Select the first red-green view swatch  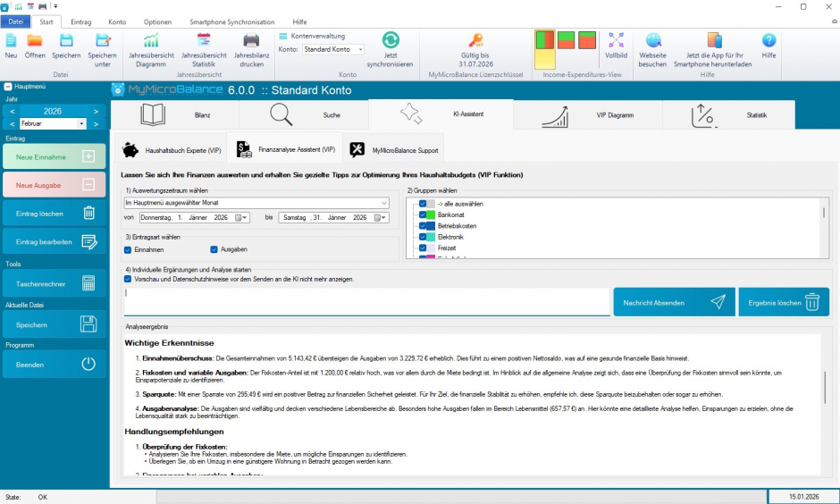pyautogui.click(x=544, y=41)
